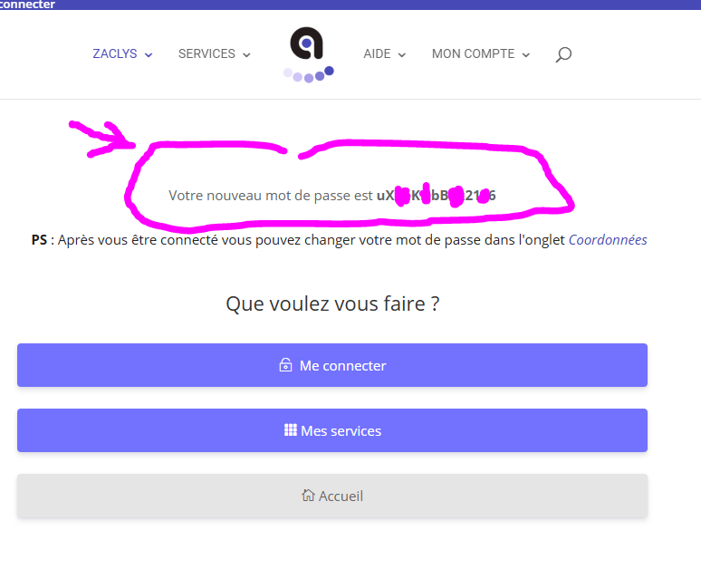Click the Mes services button
Screen dimensions: 701x588
pyautogui.click(x=332, y=430)
